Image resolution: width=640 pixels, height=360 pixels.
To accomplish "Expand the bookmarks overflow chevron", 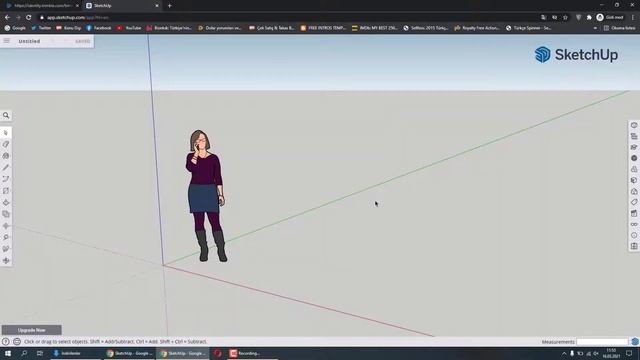I will point(595,28).
